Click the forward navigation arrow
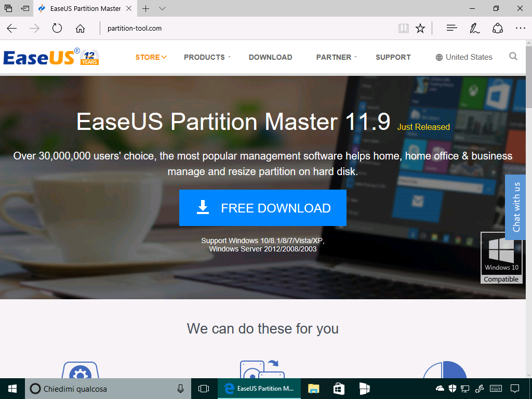The image size is (532, 399). tap(34, 28)
